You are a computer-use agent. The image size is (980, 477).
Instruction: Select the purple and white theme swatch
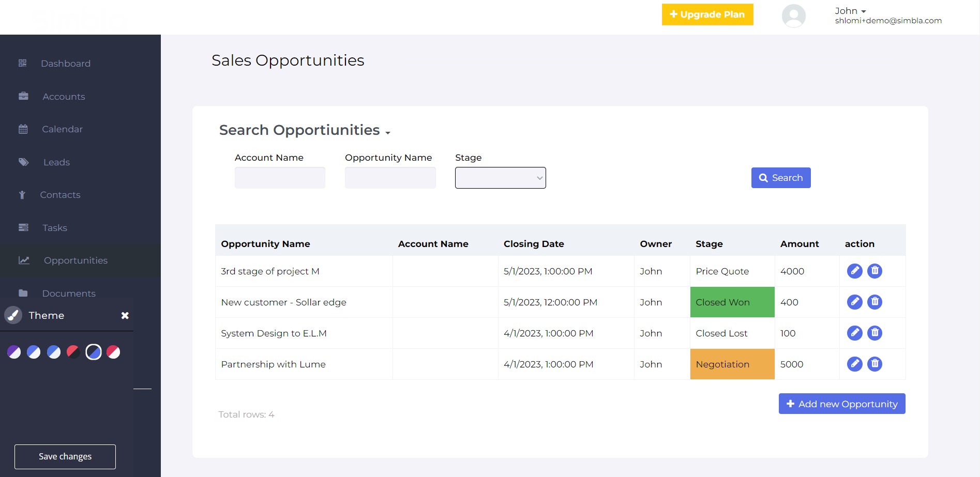click(14, 352)
